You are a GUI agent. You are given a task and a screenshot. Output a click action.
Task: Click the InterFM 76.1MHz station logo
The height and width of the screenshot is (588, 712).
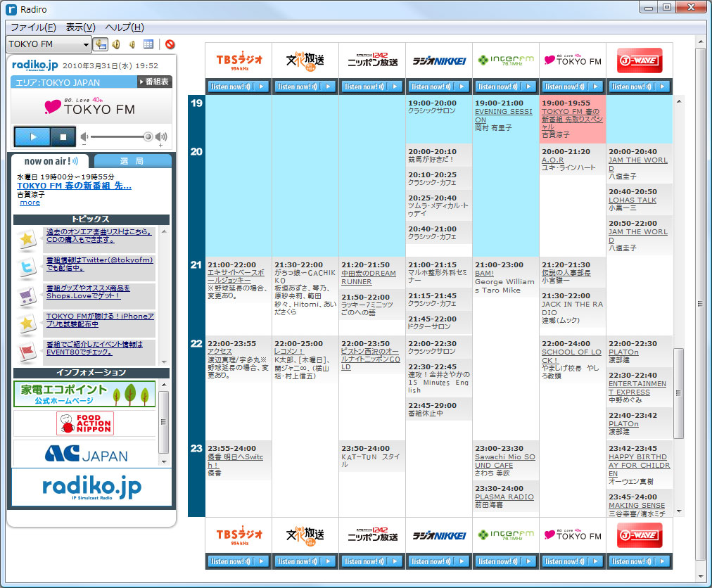point(505,60)
